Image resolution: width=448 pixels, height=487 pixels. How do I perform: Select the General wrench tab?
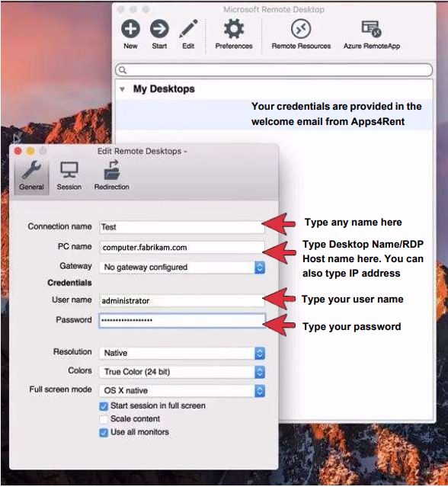click(x=31, y=176)
